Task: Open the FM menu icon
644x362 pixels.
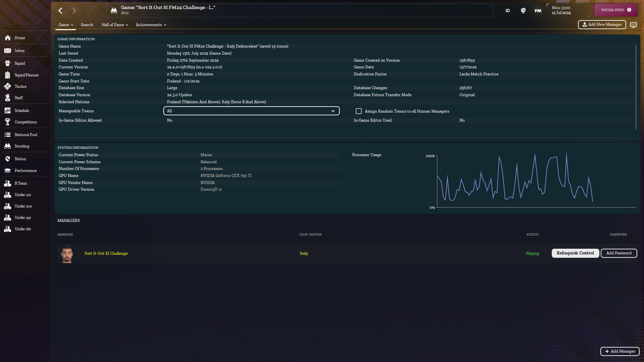Action: [538, 11]
